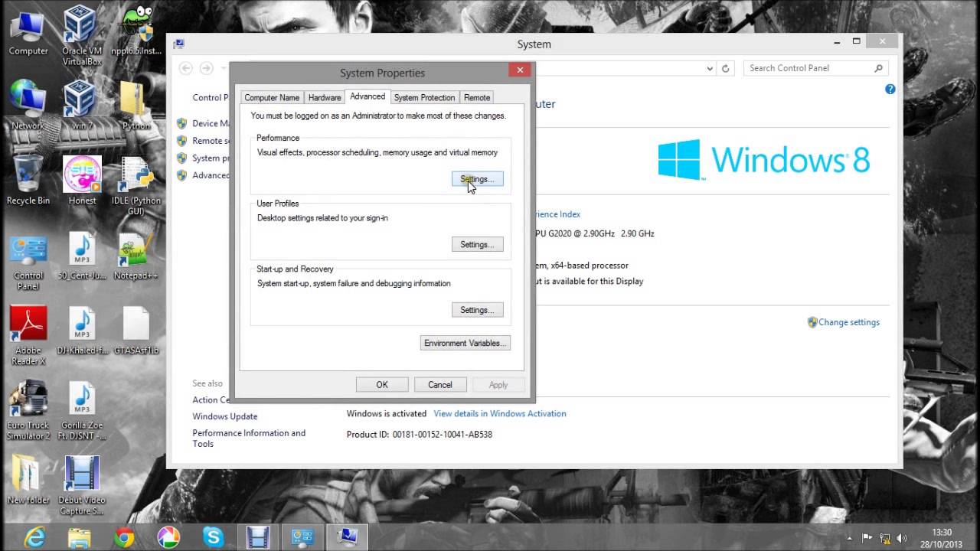The image size is (980, 551).
Task: Open Control Panel help question mark
Action: click(x=890, y=89)
